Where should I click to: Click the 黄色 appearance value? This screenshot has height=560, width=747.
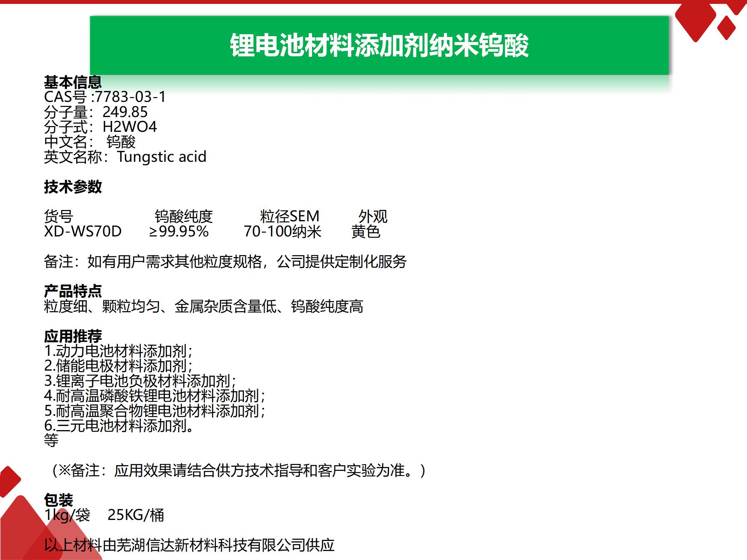coord(365,231)
